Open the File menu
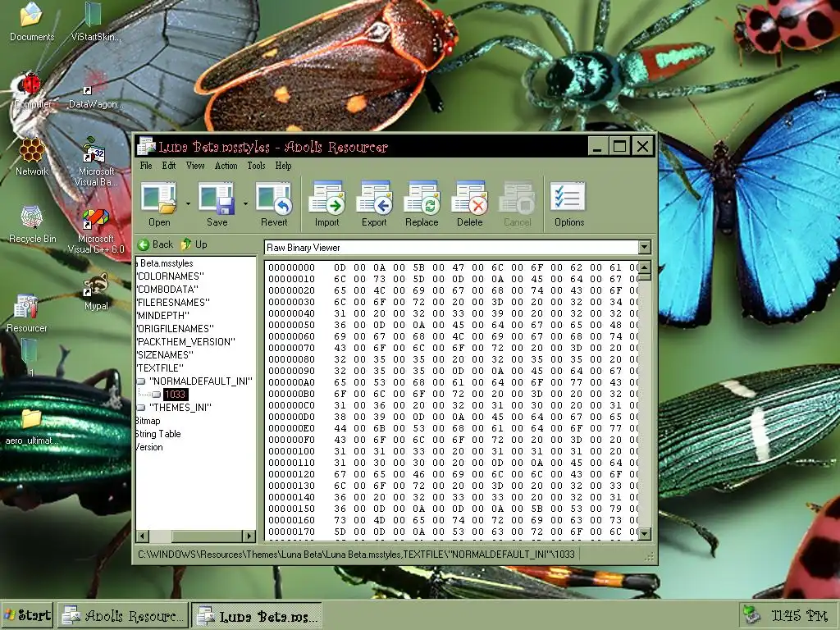Viewport: 840px width, 630px height. point(146,166)
